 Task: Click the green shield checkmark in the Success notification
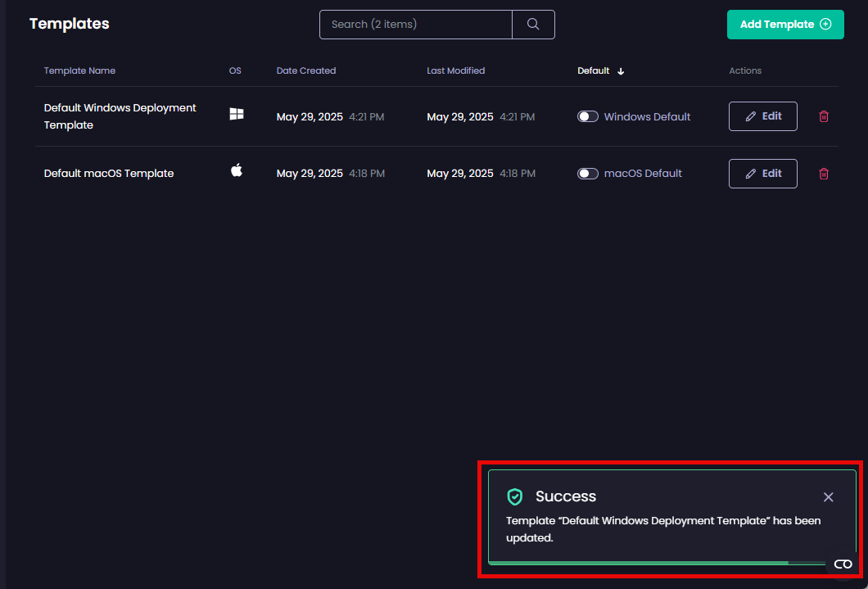click(x=515, y=496)
